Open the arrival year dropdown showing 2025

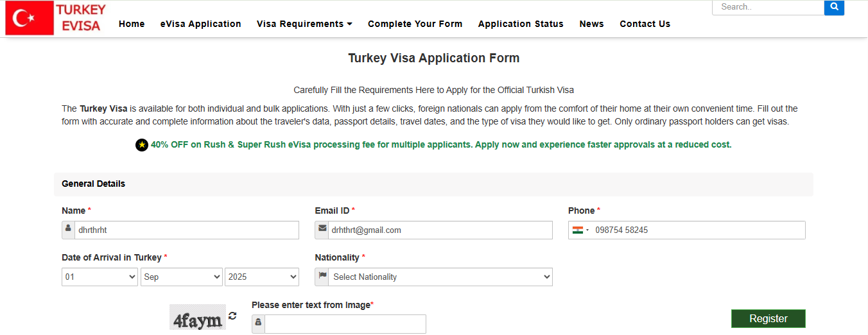point(262,277)
